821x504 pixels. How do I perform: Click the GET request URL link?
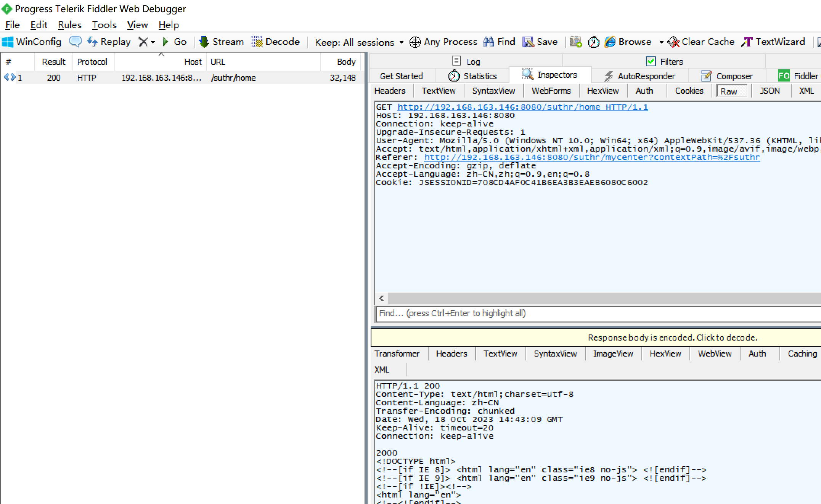[x=522, y=107]
